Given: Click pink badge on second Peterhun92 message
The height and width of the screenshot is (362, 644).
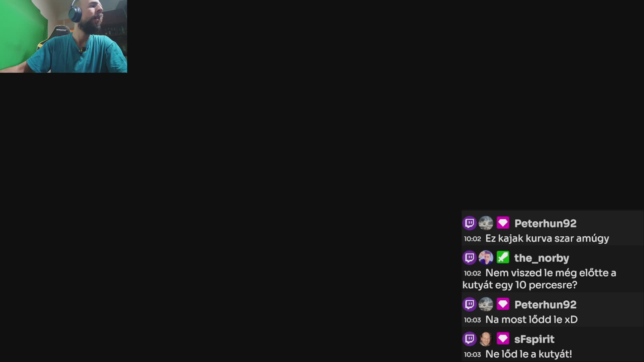Looking at the screenshot, I should click(503, 304).
